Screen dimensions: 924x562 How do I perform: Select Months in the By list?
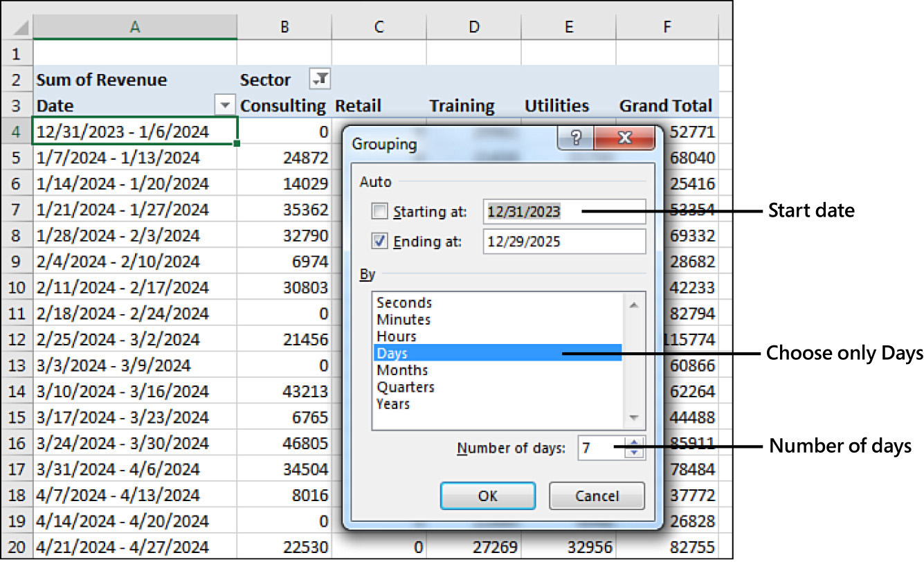(x=402, y=370)
